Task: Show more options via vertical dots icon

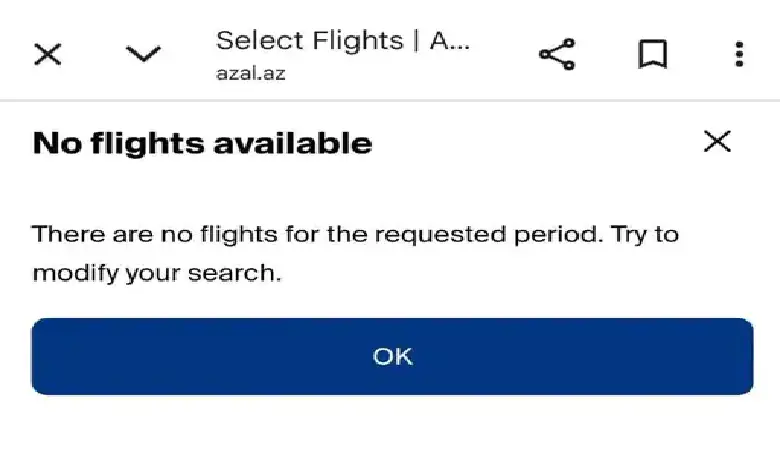Action: pos(739,54)
